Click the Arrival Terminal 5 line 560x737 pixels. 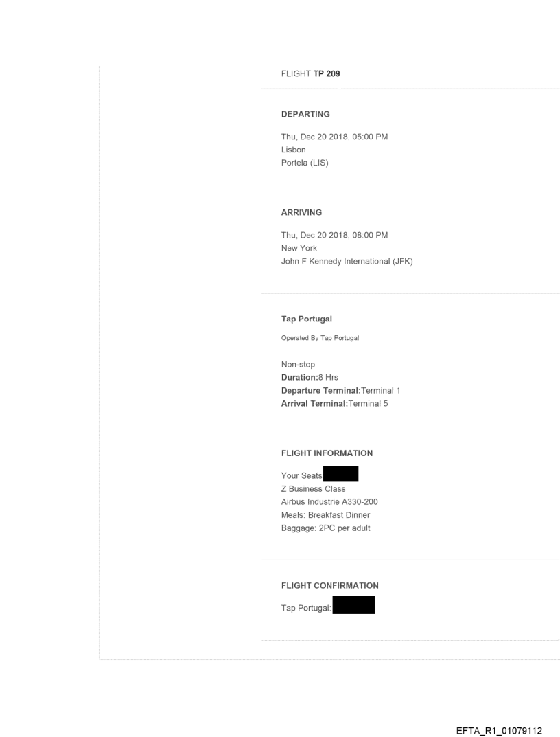coord(334,404)
